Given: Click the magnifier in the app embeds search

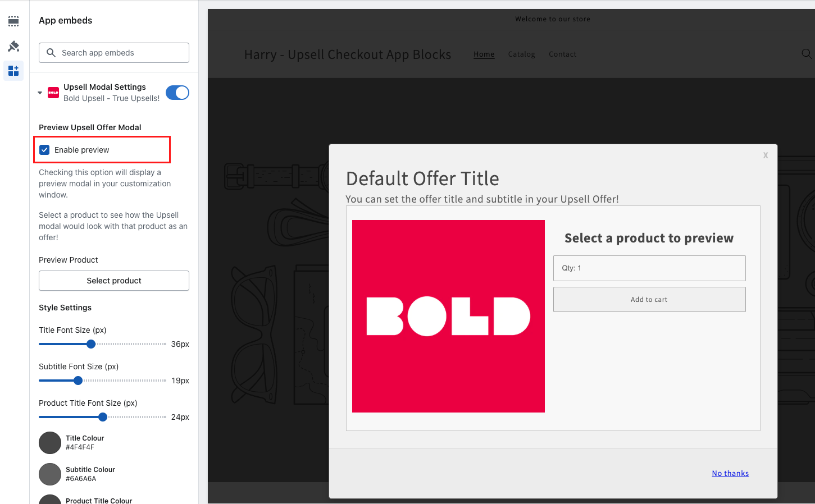Looking at the screenshot, I should (x=51, y=52).
